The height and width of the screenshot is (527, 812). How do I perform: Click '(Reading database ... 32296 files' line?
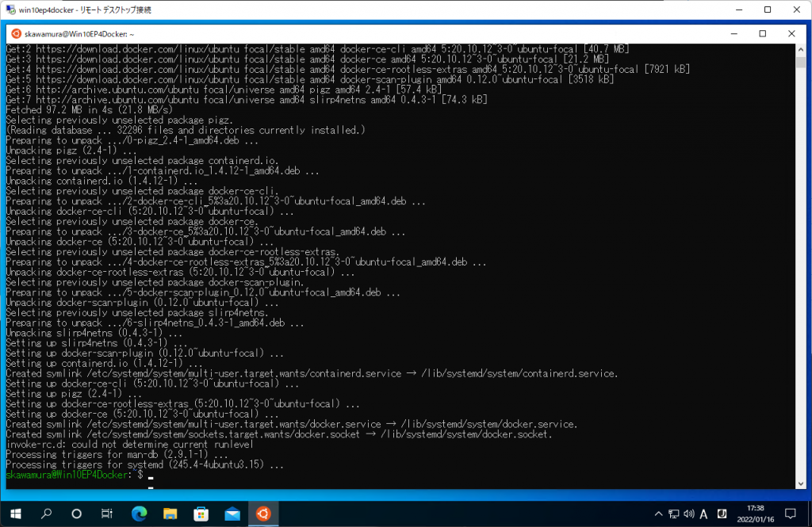186,130
